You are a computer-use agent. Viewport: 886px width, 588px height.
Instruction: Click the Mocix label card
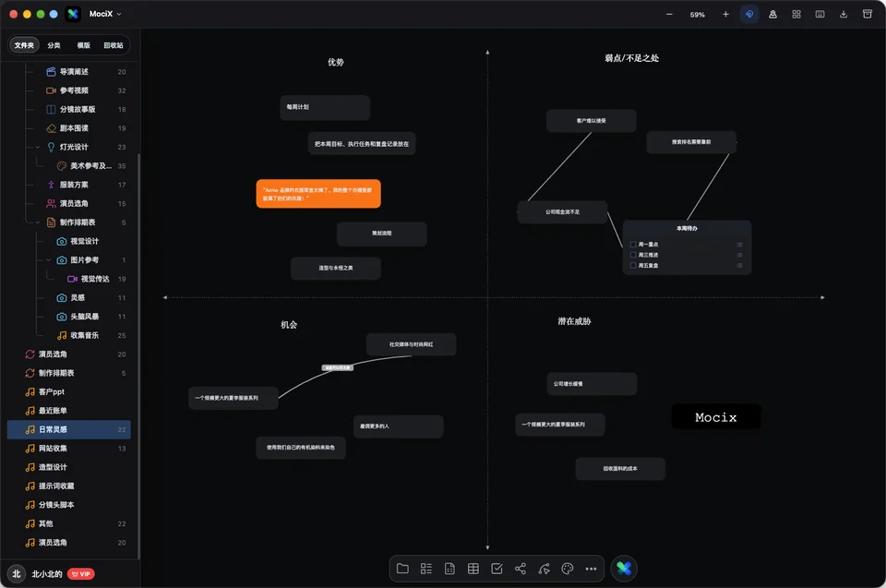coord(716,417)
